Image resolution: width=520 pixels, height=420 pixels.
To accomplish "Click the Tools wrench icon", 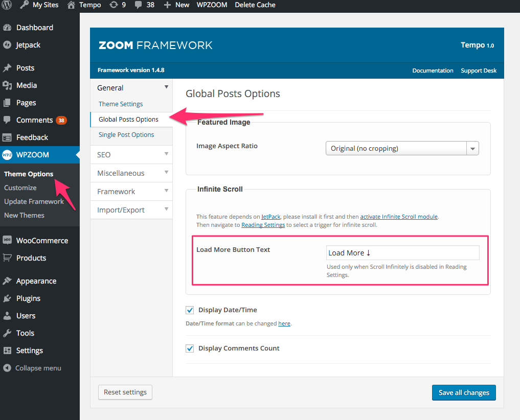I will pyautogui.click(x=7, y=333).
